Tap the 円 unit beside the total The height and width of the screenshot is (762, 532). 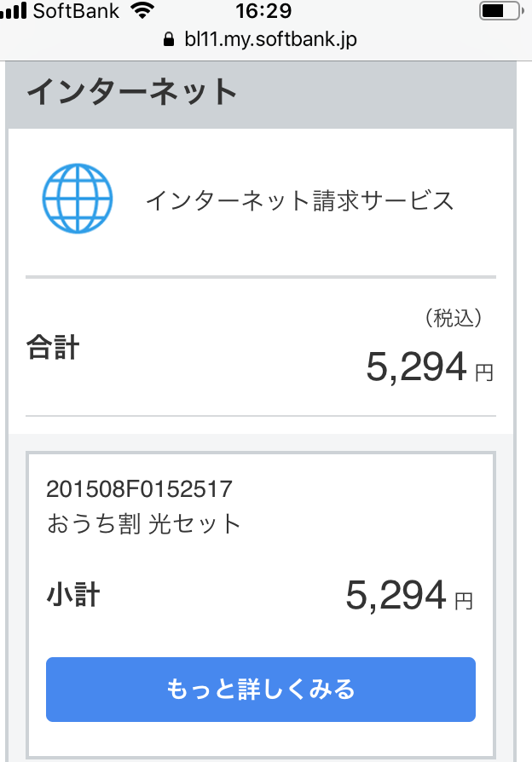click(x=484, y=372)
